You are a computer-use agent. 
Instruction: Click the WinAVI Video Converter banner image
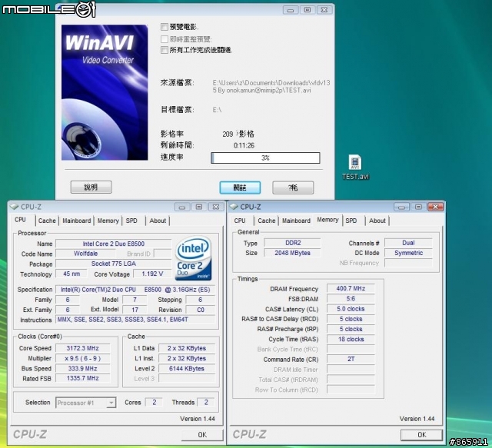point(105,92)
